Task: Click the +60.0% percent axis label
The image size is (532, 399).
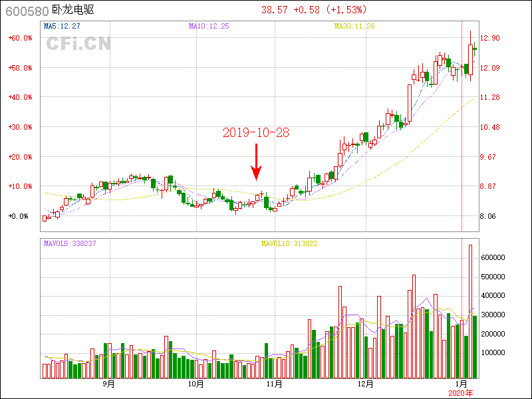Action: [21, 38]
